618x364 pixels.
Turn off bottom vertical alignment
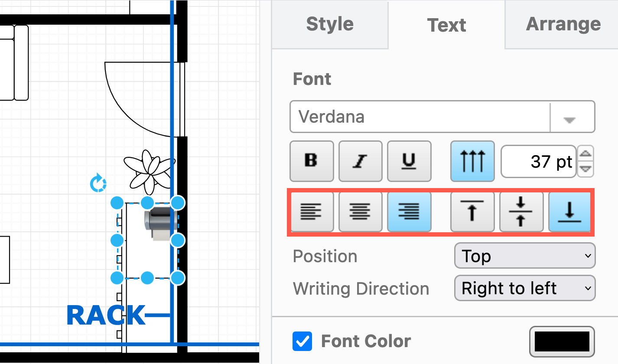569,212
